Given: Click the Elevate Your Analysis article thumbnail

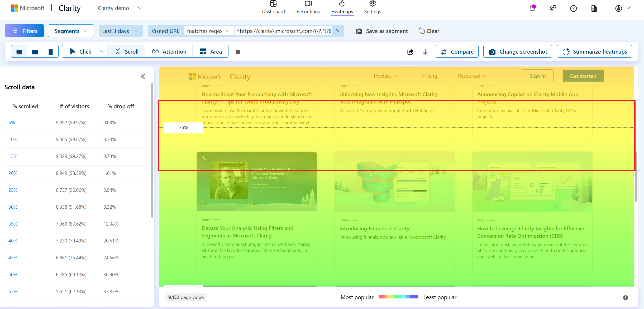Looking at the screenshot, I should point(257,181).
